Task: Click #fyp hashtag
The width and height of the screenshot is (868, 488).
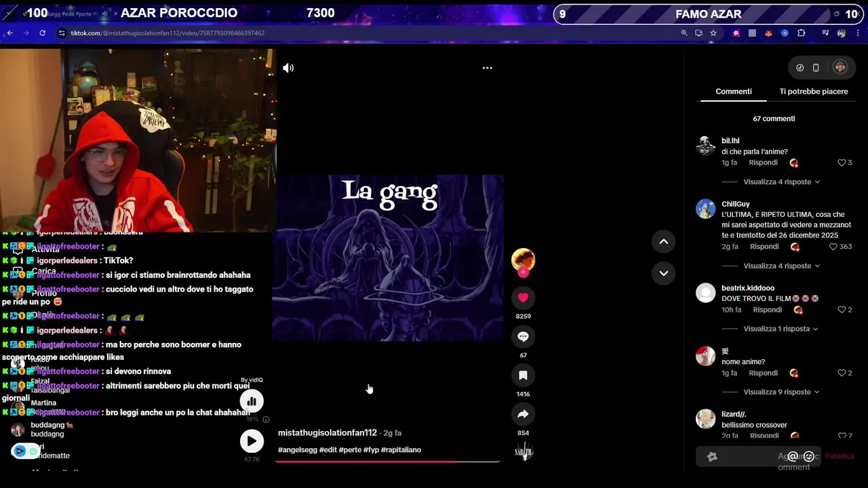Action: coord(371,450)
